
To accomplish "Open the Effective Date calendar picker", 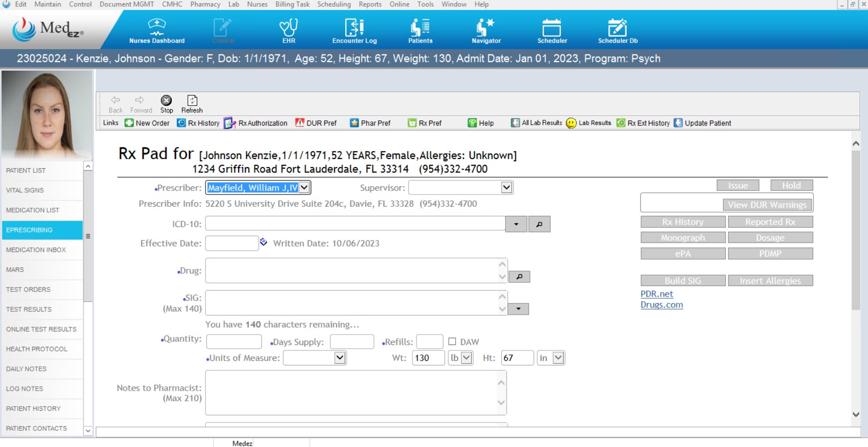I will 264,243.
